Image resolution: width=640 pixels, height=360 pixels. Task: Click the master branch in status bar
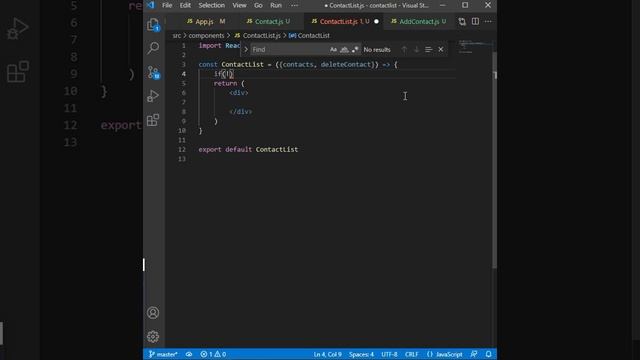pyautogui.click(x=163, y=354)
